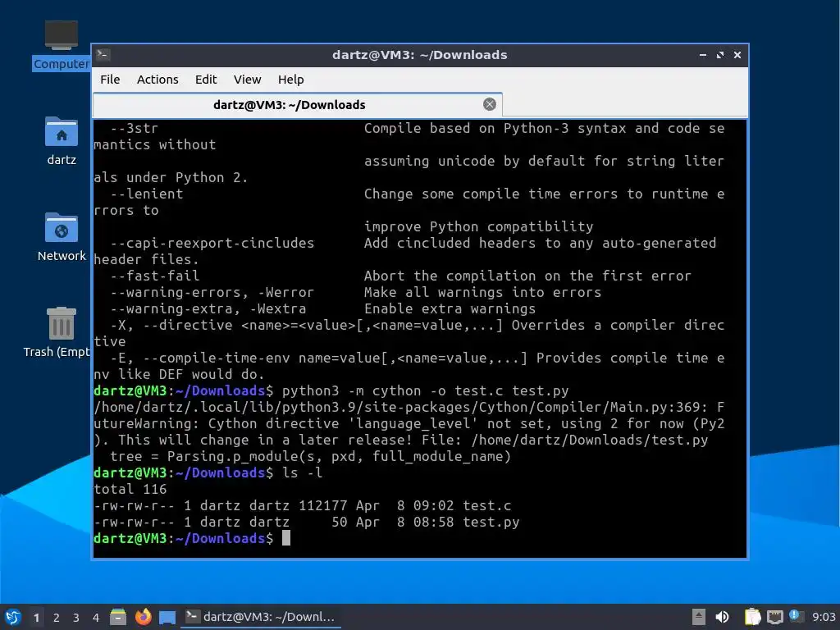Switch to workspace 1
The height and width of the screenshot is (630, 840).
tap(36, 618)
